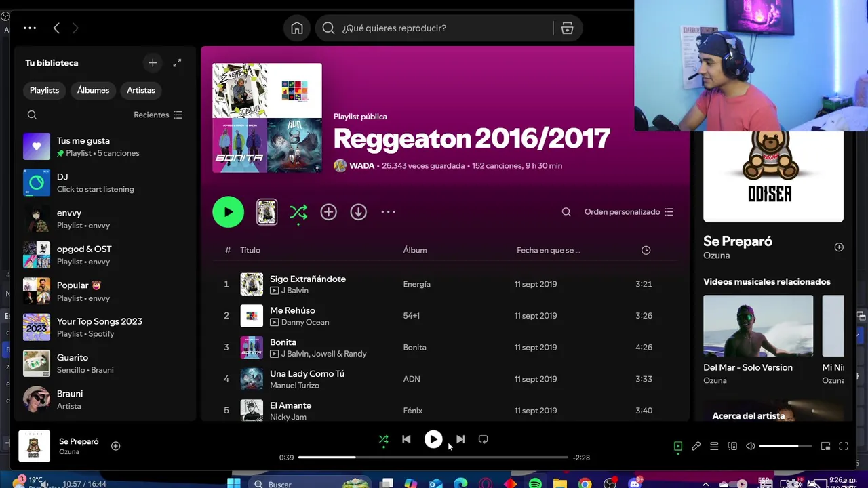The width and height of the screenshot is (868, 488).
Task: Open WADA profile link
Action: [x=361, y=165]
